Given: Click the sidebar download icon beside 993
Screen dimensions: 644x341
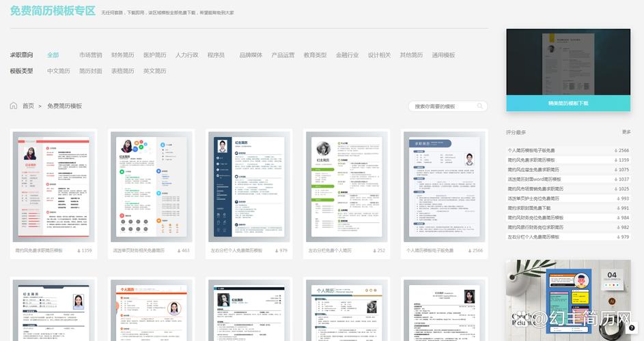Looking at the screenshot, I should tap(618, 198).
